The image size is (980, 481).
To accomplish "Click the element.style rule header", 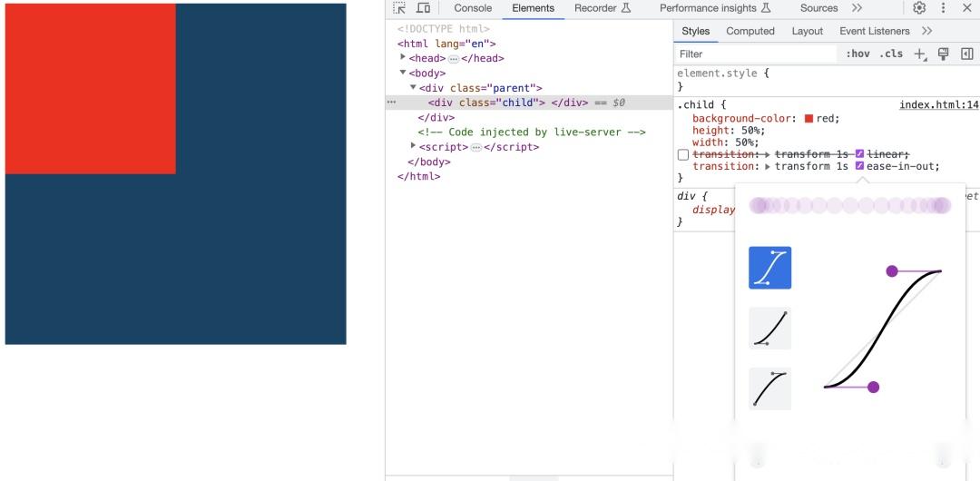I will [x=723, y=74].
